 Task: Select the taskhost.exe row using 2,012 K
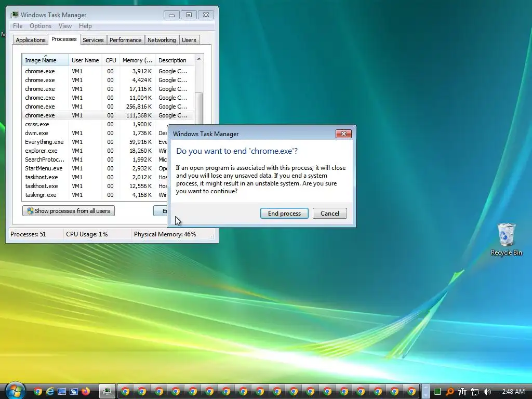pyautogui.click(x=95, y=177)
